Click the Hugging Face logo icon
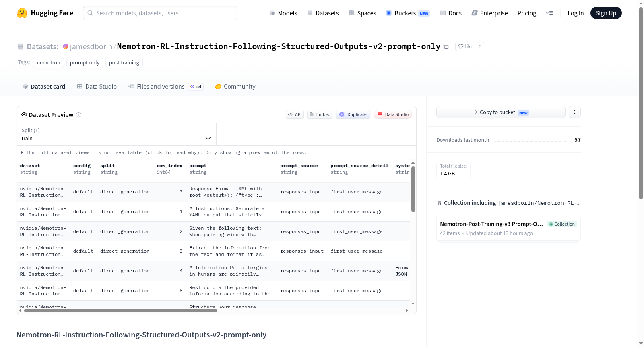 point(22,13)
